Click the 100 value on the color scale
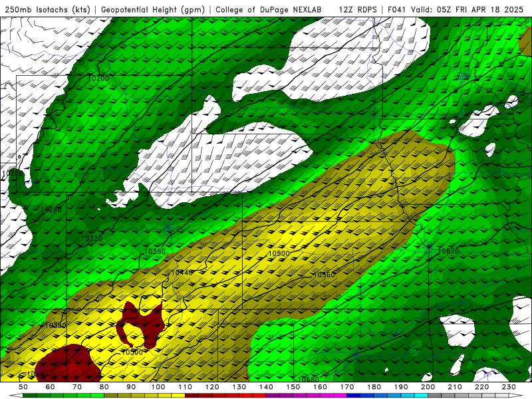 point(158,387)
